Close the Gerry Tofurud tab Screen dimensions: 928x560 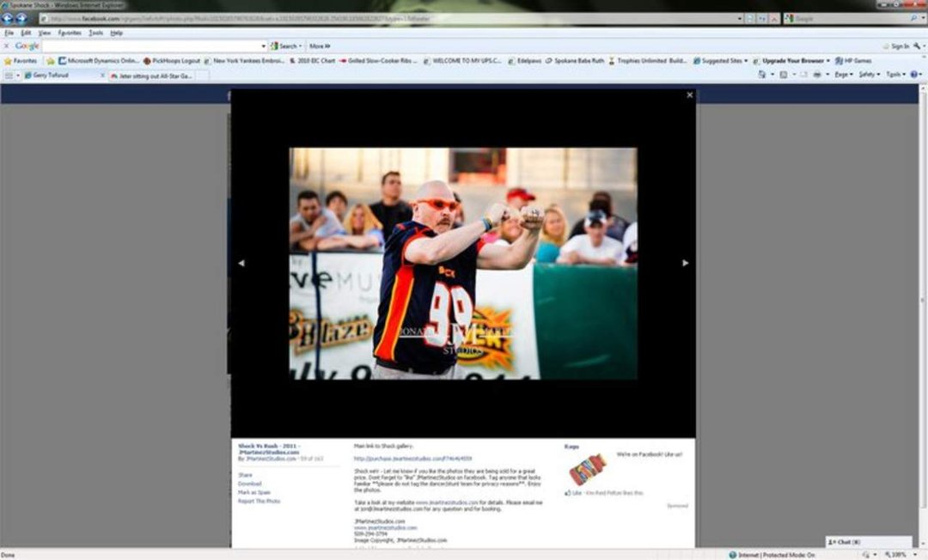click(x=102, y=76)
